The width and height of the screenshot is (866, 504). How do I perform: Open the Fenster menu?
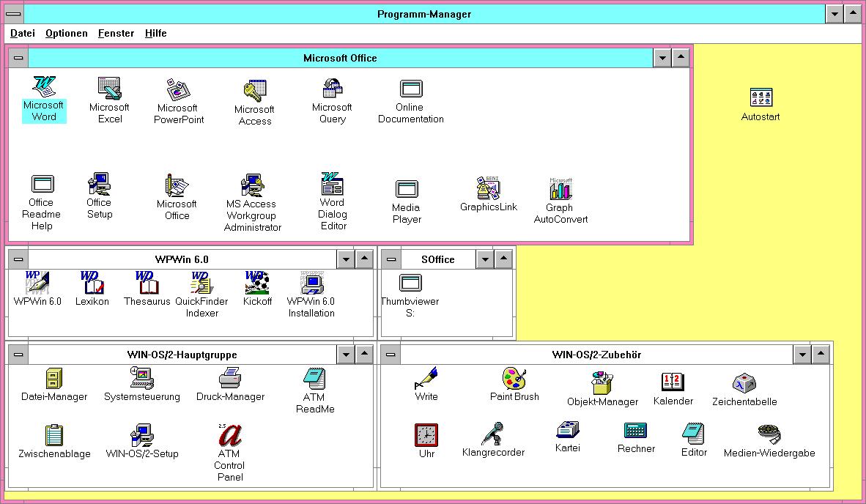click(116, 33)
